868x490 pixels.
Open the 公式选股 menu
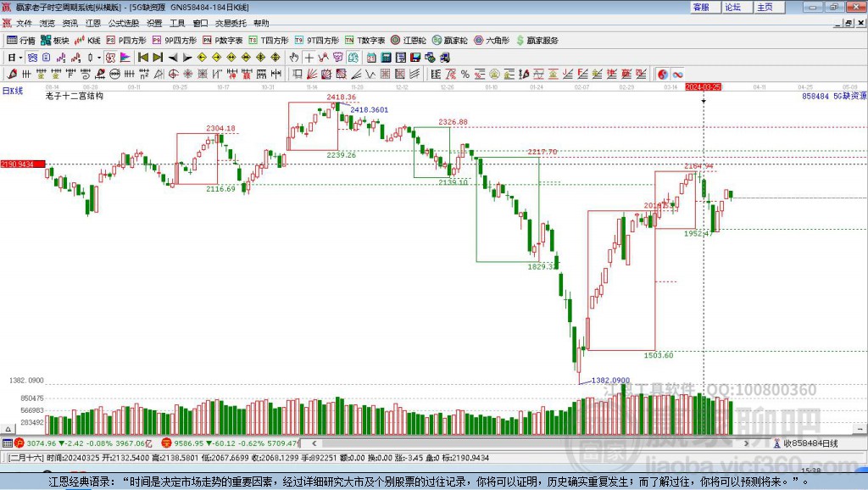[124, 23]
